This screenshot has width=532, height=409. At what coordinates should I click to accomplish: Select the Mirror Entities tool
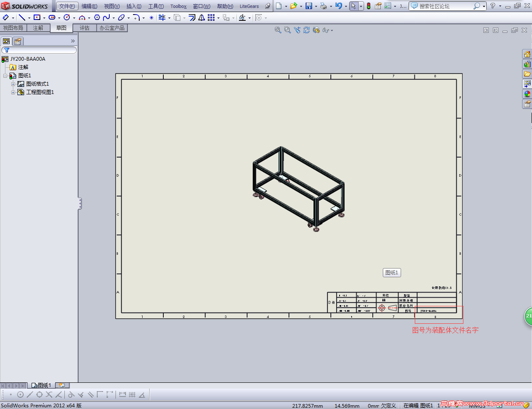[x=202, y=17]
